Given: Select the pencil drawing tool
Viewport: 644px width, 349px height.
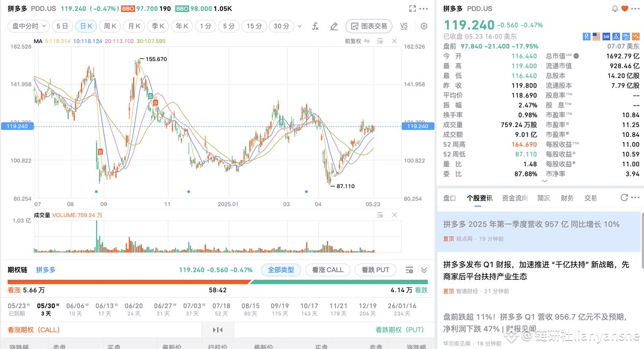Looking at the screenshot, I should pos(334,26).
